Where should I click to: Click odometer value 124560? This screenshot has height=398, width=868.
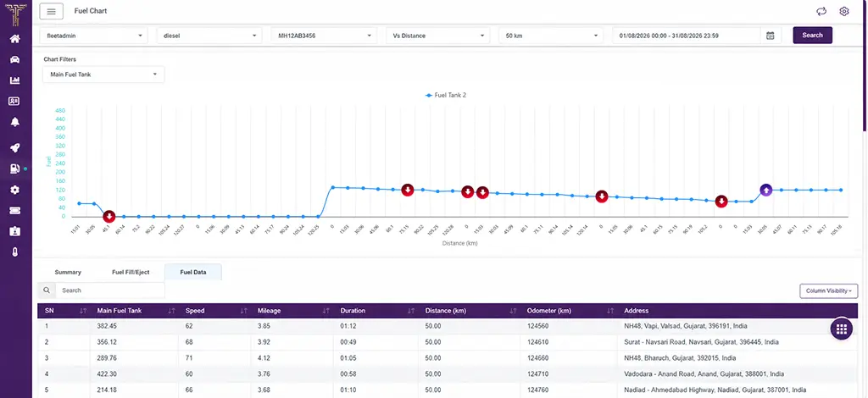click(x=538, y=326)
